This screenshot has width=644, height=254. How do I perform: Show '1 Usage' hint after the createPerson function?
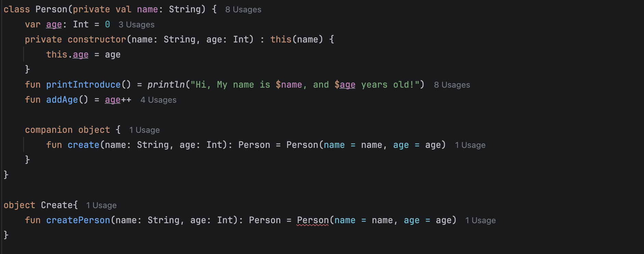(x=480, y=220)
